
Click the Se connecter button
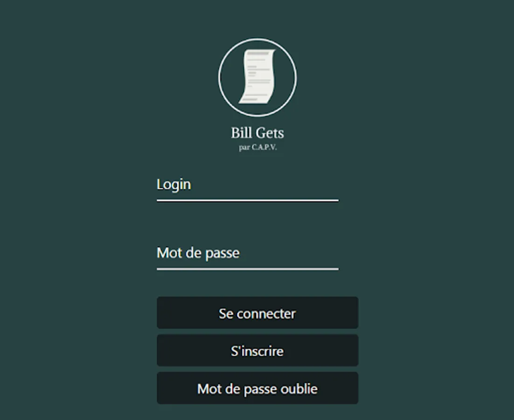(x=257, y=313)
